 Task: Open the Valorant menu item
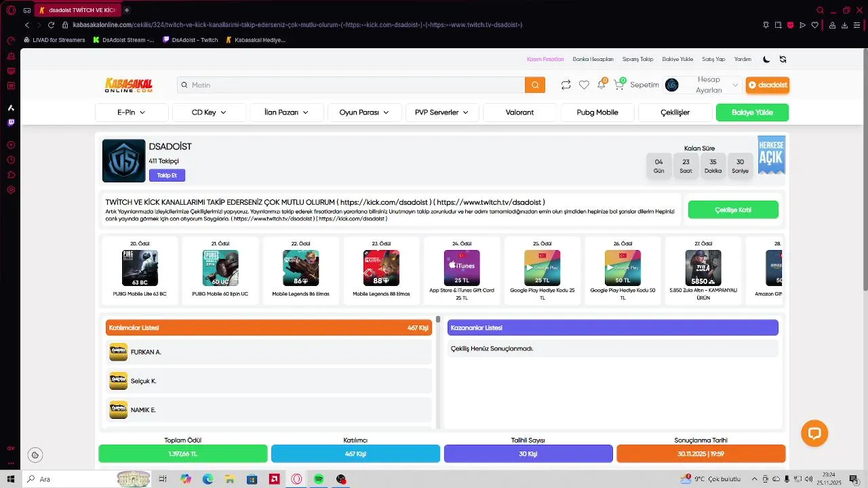[x=519, y=113]
